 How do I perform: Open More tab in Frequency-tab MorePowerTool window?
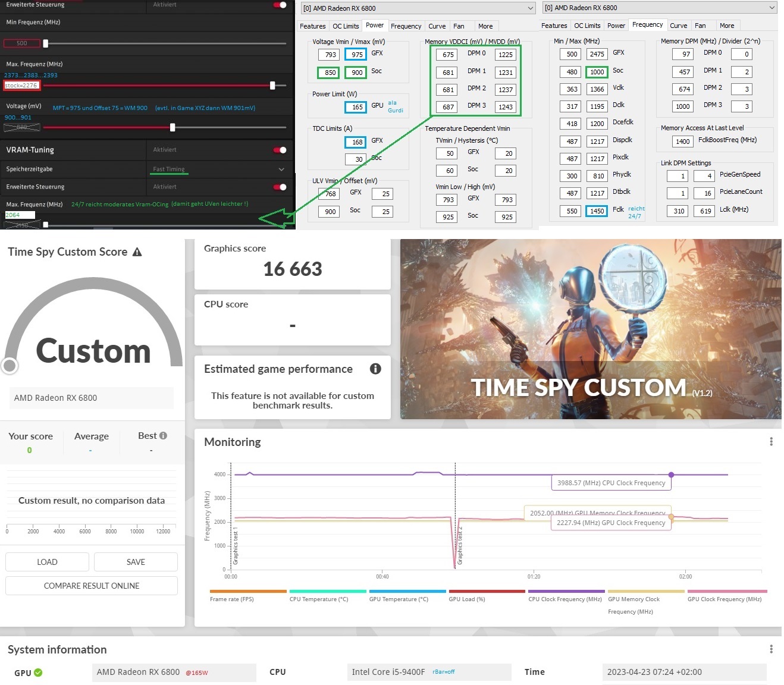click(727, 26)
